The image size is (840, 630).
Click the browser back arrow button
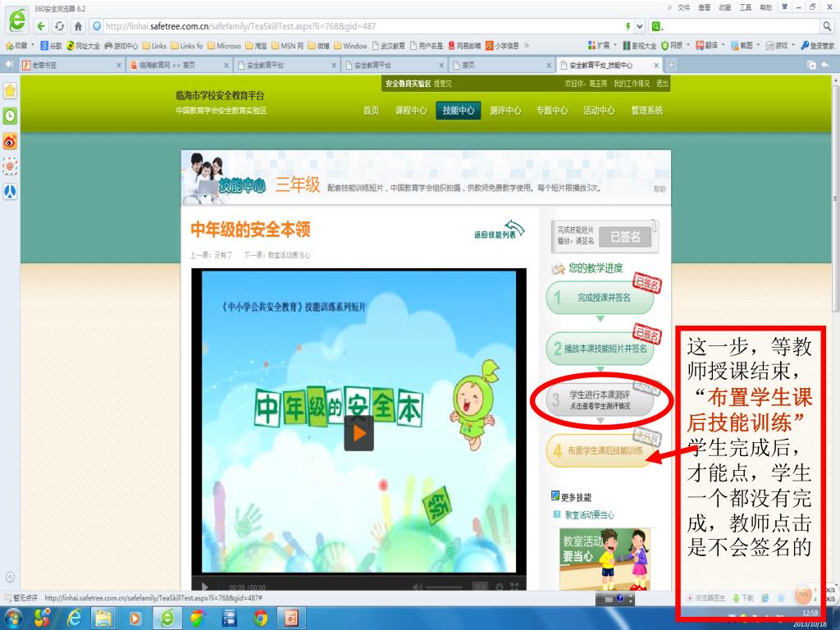click(41, 25)
